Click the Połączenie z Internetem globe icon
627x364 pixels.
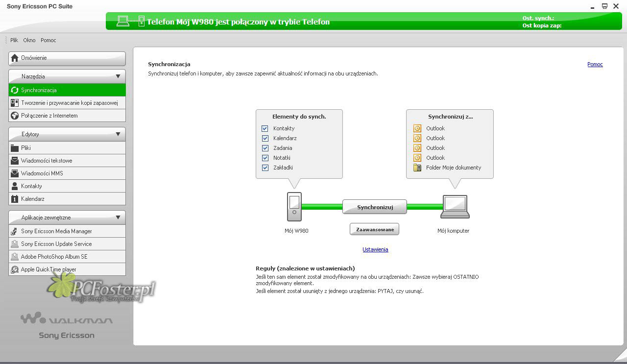15,116
